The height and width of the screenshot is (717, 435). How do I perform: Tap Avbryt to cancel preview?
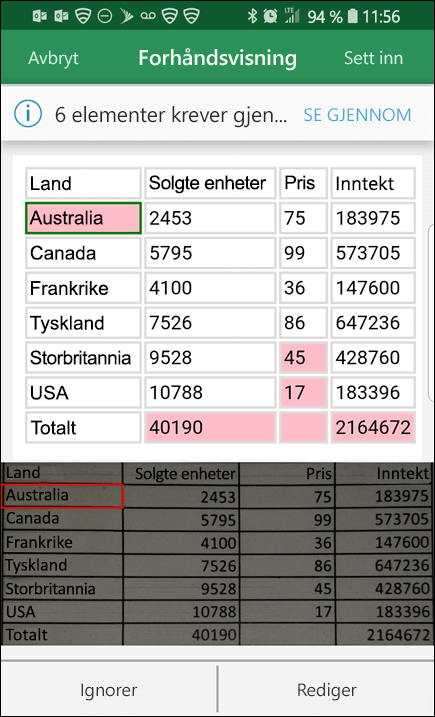(x=54, y=59)
